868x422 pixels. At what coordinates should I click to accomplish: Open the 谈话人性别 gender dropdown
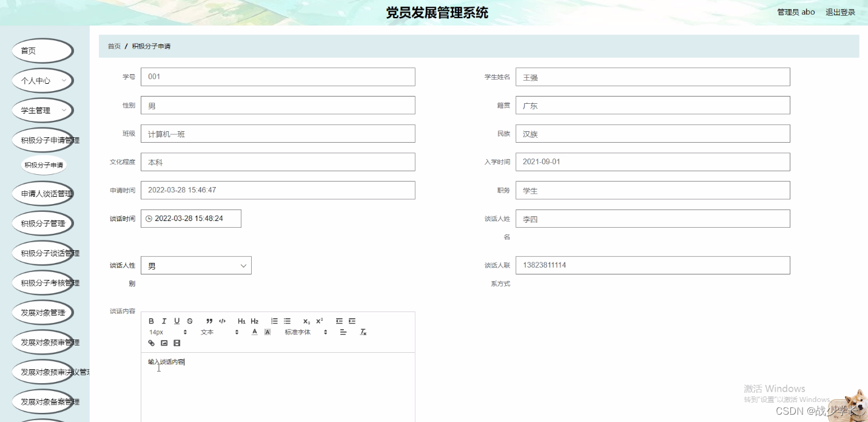(x=195, y=265)
